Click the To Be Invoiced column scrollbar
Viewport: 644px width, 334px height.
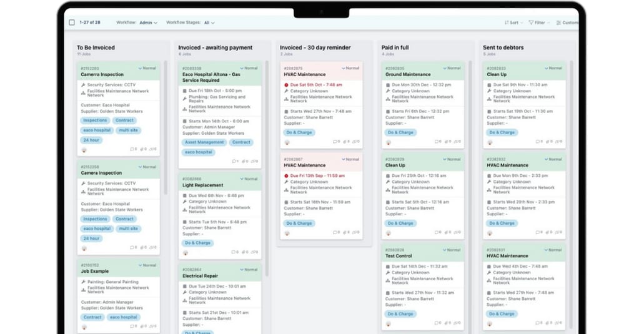166,127
